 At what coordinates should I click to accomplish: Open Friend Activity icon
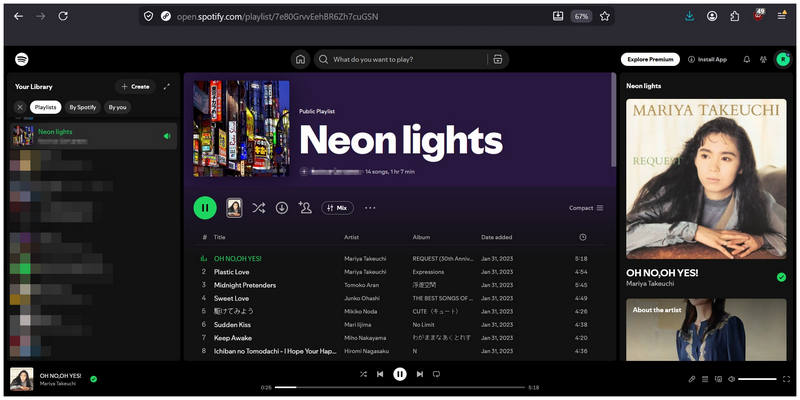(763, 59)
